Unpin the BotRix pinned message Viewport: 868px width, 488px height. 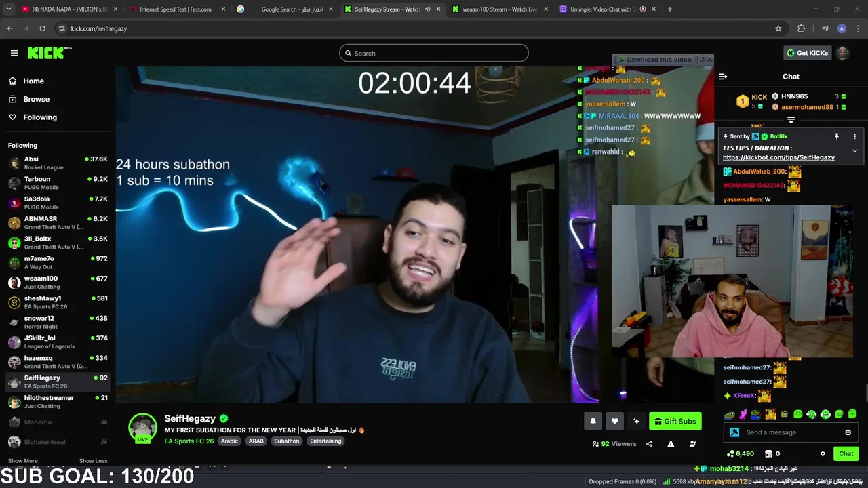click(x=837, y=136)
